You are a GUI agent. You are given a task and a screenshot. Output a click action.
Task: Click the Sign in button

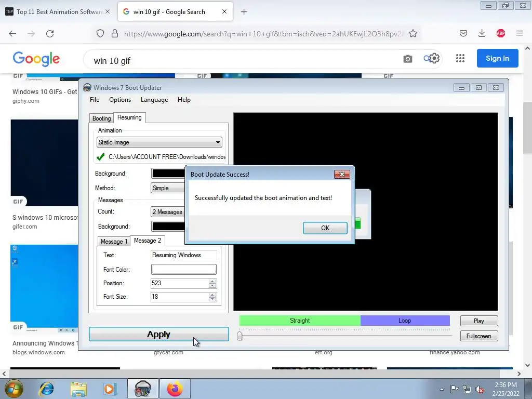497,58
